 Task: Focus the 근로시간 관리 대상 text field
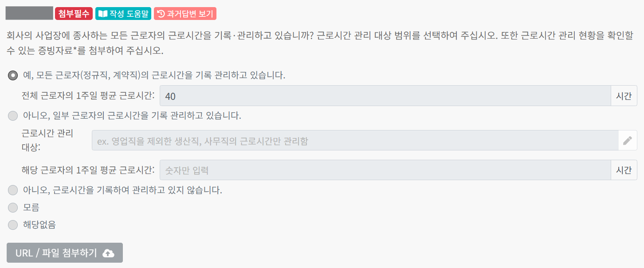coord(355,141)
